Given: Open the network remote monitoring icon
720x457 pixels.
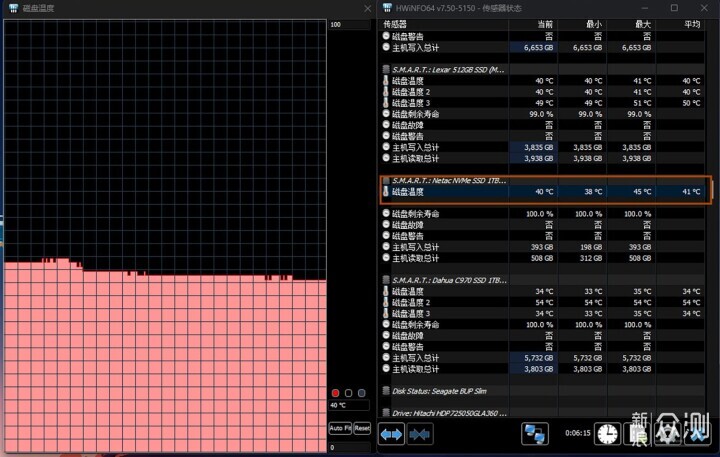Looking at the screenshot, I should [x=534, y=434].
